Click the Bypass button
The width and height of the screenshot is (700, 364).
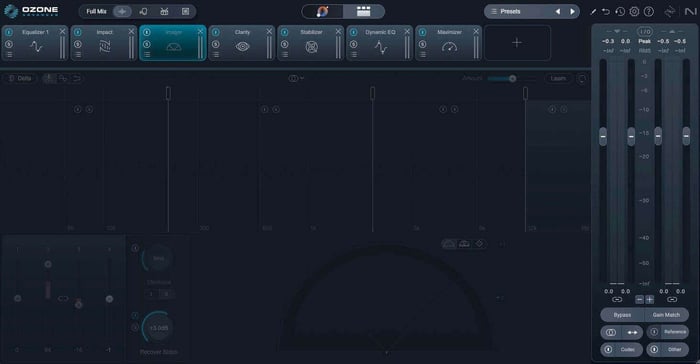tap(622, 315)
